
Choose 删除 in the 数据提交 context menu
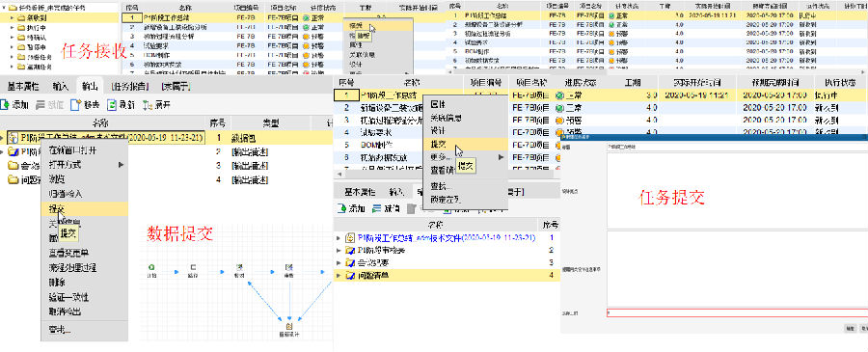click(85, 283)
